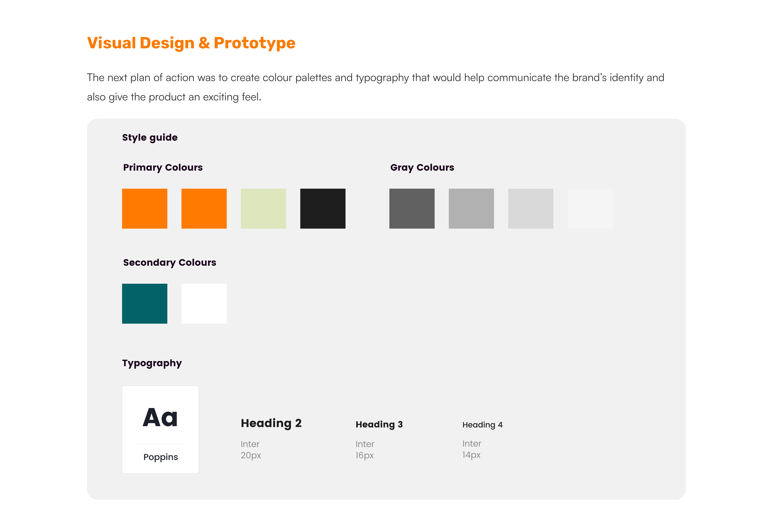Screen dimensions: 773x532
Task: Click the 'Heading 2' sample text
Action: (271, 423)
